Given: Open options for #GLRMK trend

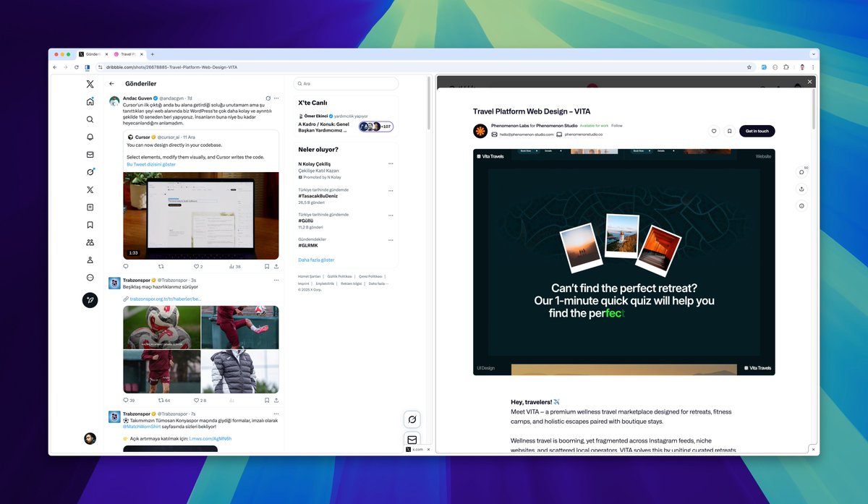Looking at the screenshot, I should (391, 239).
